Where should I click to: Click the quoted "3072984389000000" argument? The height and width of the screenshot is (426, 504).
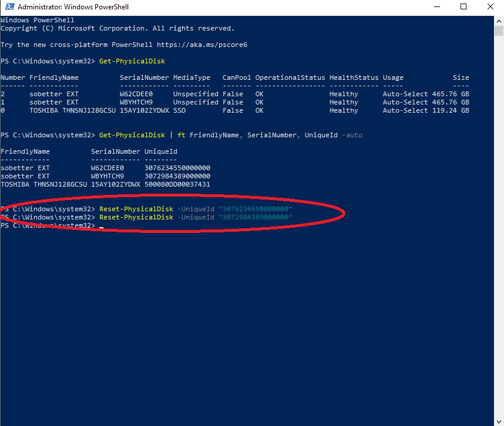click(255, 217)
